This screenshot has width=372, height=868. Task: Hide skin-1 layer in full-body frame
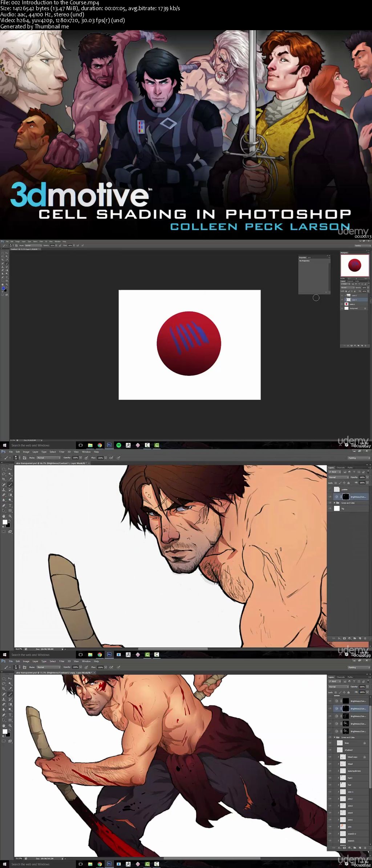pyautogui.click(x=330, y=792)
